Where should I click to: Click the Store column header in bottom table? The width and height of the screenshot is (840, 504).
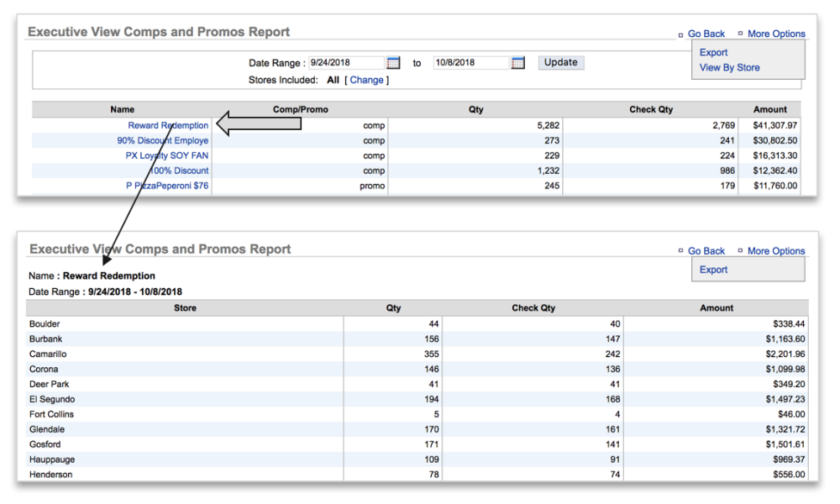(185, 308)
